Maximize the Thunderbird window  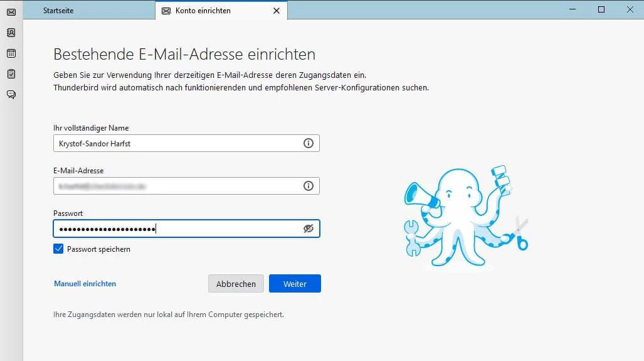pos(601,9)
